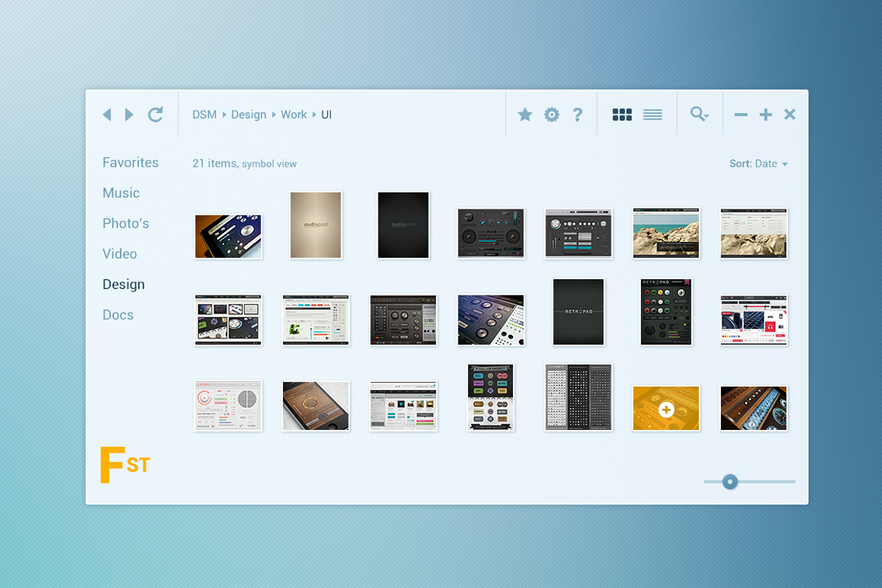Click the thumbnail size slider handle

[730, 481]
